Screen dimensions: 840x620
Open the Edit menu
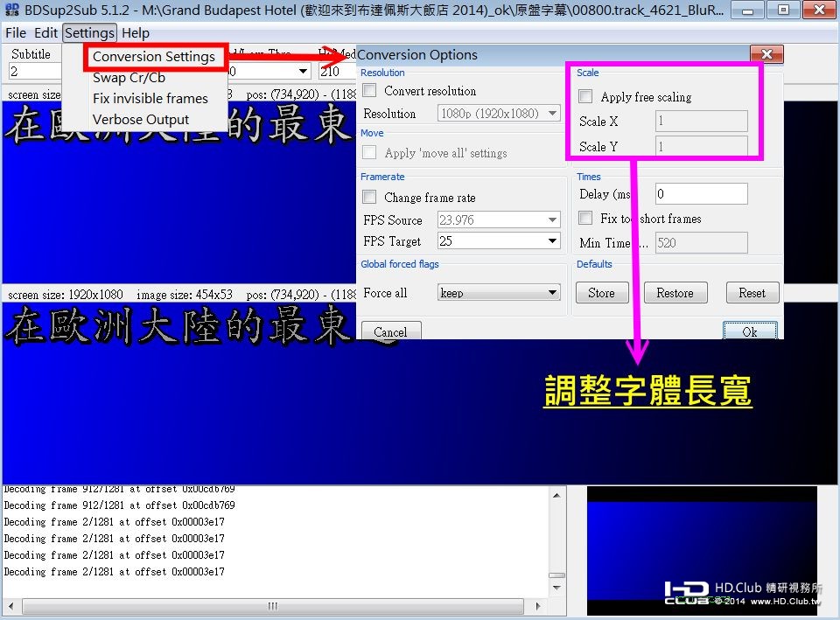pos(45,33)
